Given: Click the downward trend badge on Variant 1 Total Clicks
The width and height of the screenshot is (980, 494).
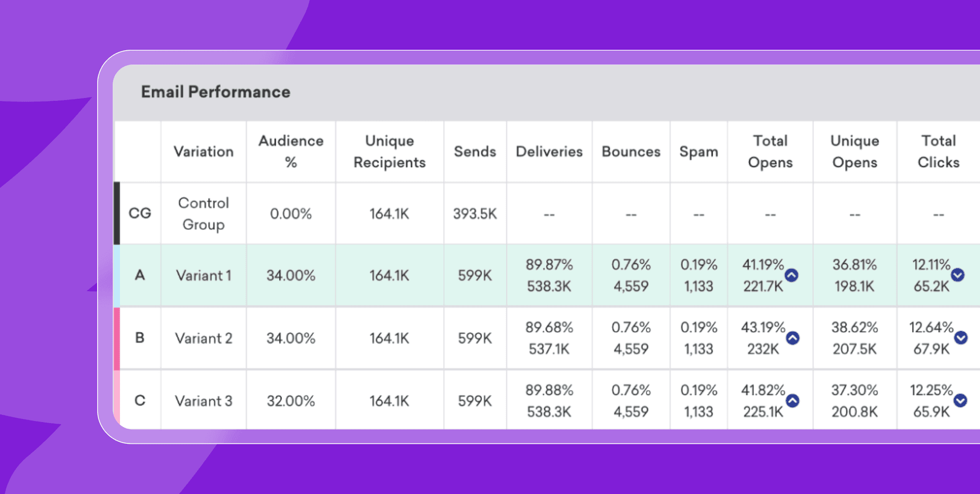Looking at the screenshot, I should (958, 275).
